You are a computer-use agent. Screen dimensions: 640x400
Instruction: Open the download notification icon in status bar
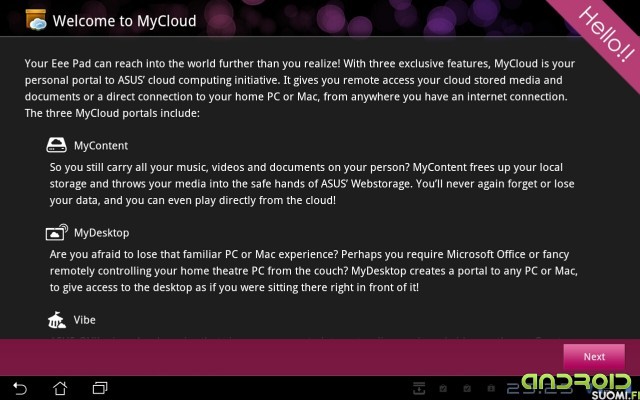419,388
